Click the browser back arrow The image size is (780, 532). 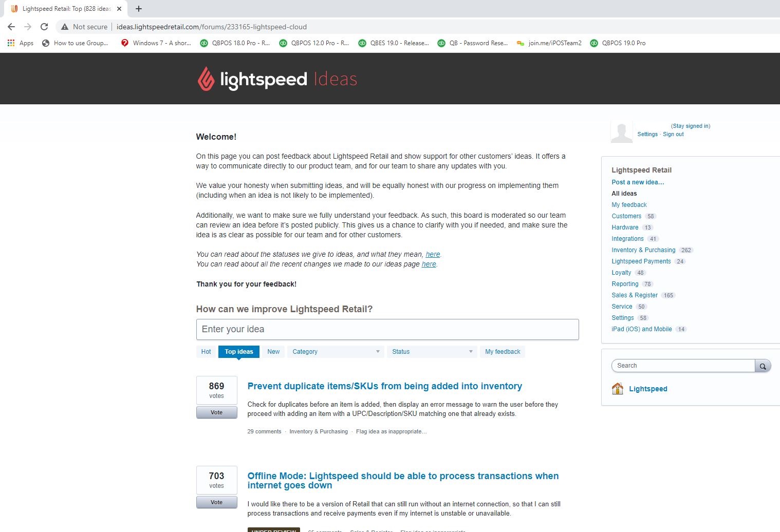coord(11,27)
